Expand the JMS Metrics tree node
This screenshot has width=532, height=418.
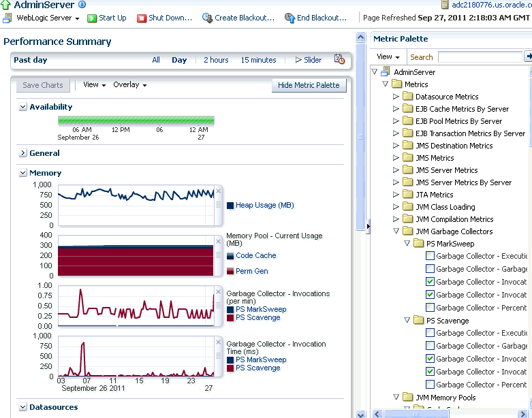pos(396,158)
